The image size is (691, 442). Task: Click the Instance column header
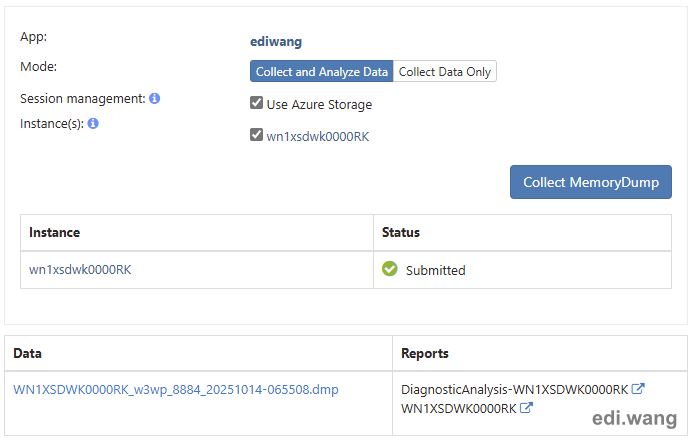point(54,232)
